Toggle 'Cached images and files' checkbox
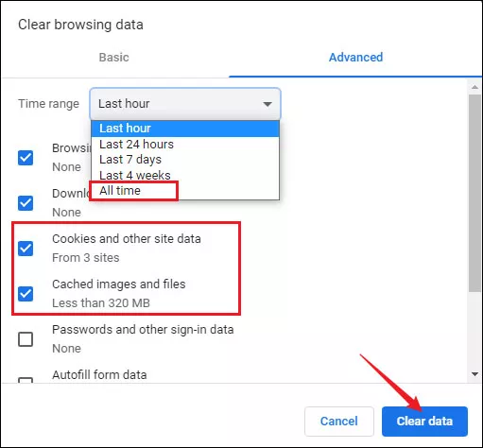This screenshot has height=448, width=483. (26, 294)
